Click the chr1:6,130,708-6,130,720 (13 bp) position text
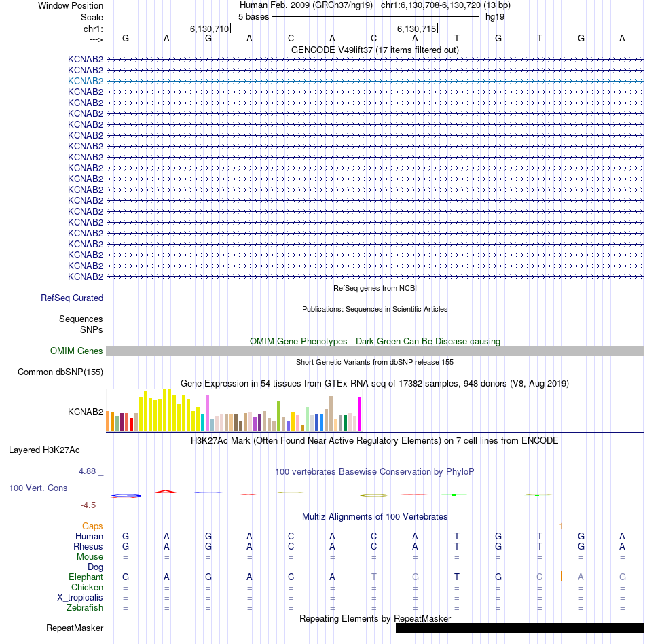645x644 pixels. pyautogui.click(x=445, y=5)
